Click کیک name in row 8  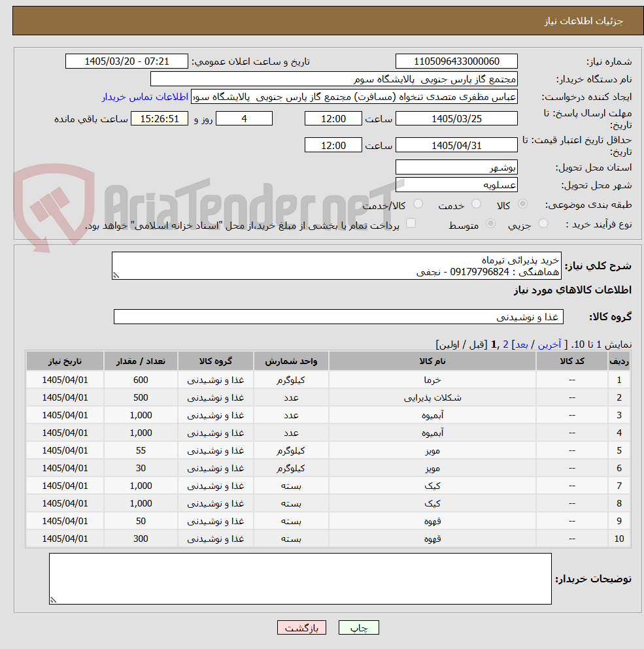tap(432, 504)
